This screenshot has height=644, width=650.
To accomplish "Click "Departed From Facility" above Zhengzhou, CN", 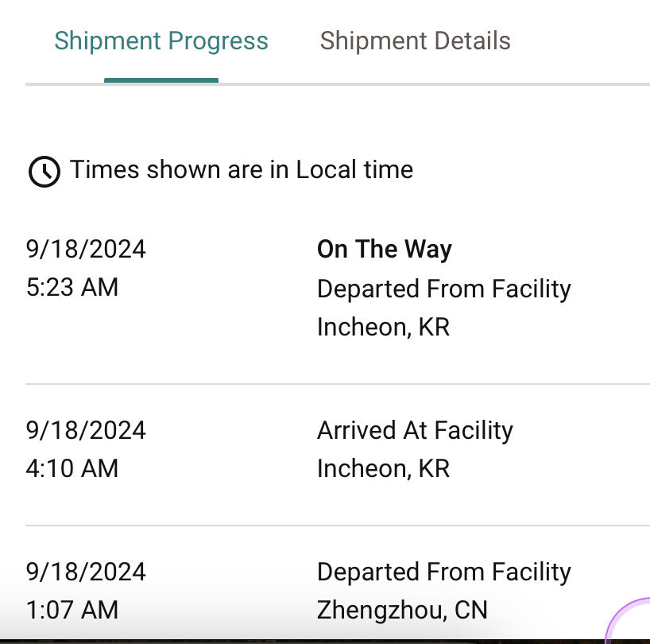I will tap(443, 572).
